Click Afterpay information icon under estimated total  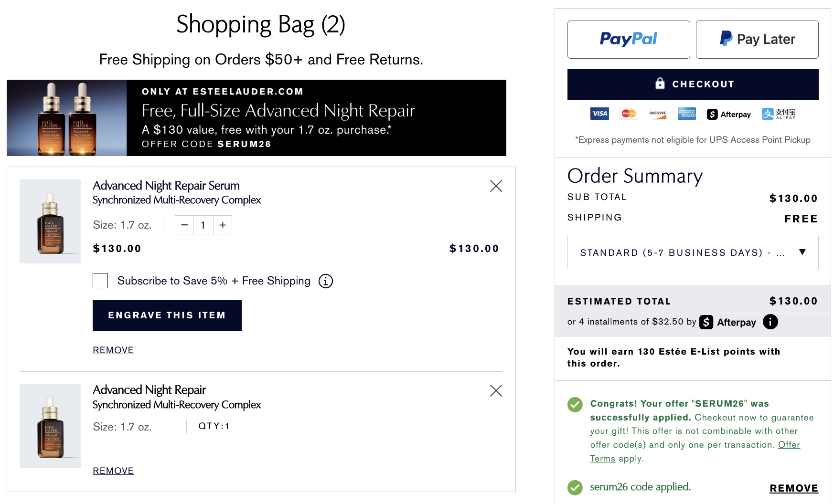[770, 322]
